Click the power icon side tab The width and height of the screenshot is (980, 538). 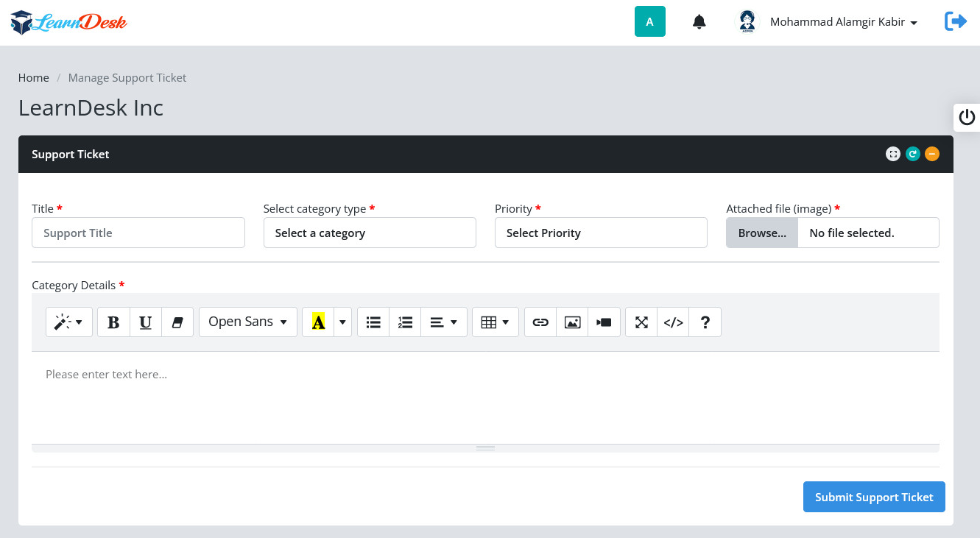coord(967,117)
